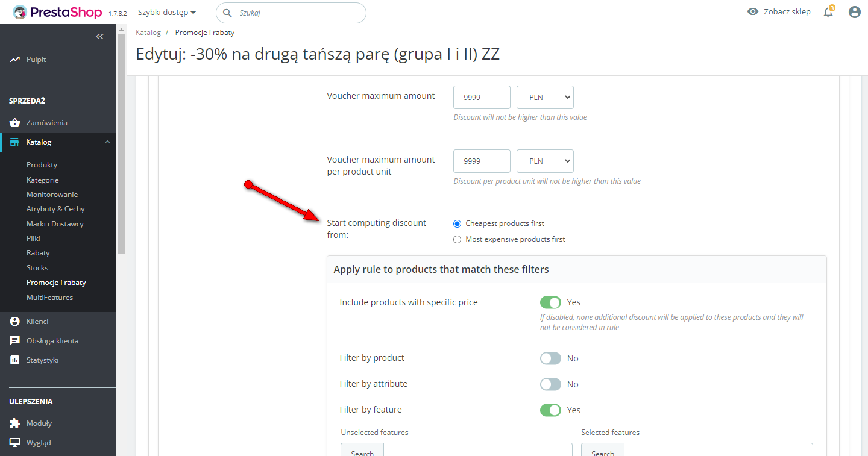This screenshot has height=456, width=868.
Task: Enable the Filter by attribute switch
Action: click(550, 384)
